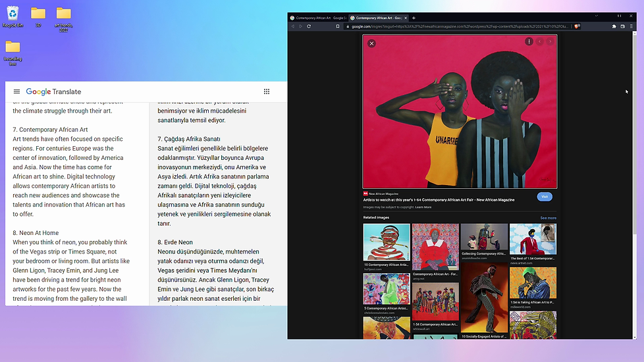644x362 pixels.
Task: Open the '10 Socially-Engaged Artists' dancing figure thumbnail
Action: (x=484, y=297)
